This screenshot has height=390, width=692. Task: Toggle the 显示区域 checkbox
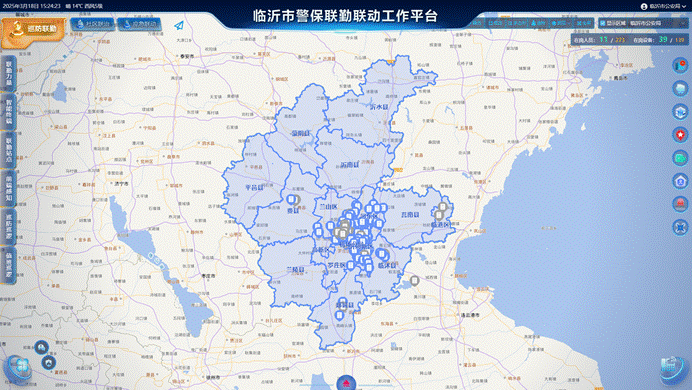(602, 23)
